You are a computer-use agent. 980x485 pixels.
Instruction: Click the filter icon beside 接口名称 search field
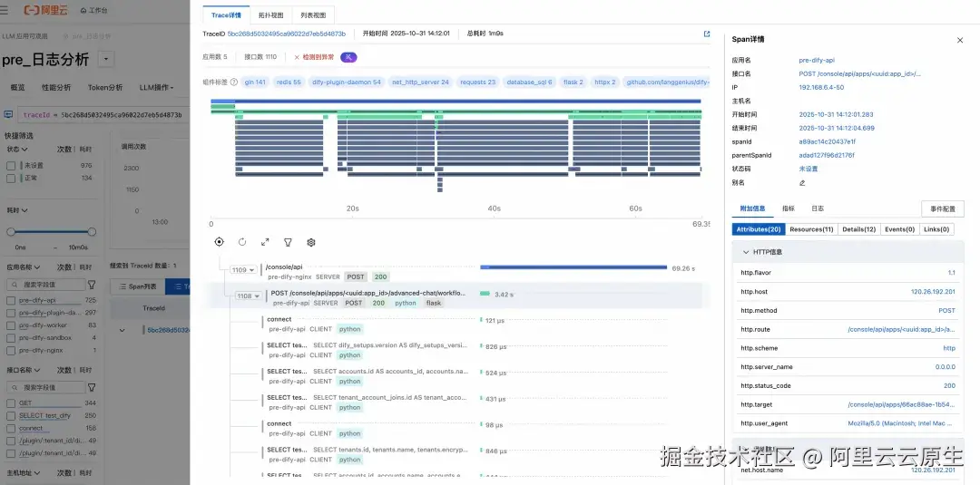92,388
